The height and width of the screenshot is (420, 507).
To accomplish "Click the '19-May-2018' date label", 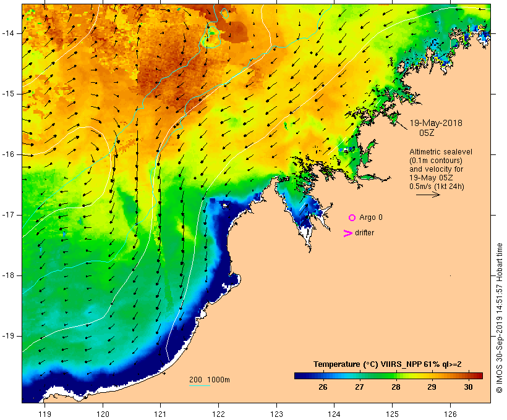I will [x=436, y=123].
